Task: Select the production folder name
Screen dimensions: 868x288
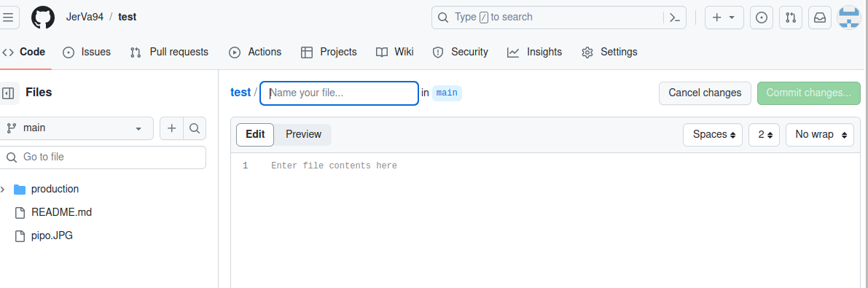Action: [x=55, y=190]
